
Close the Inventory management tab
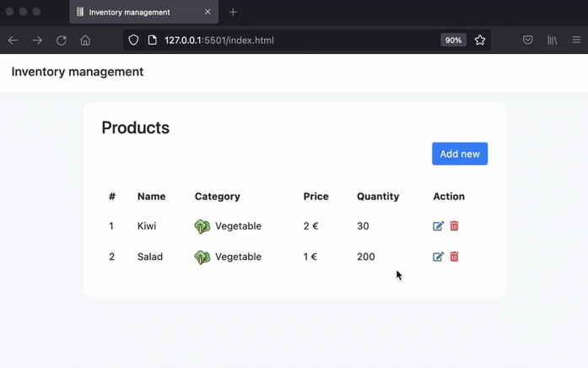pyautogui.click(x=208, y=13)
